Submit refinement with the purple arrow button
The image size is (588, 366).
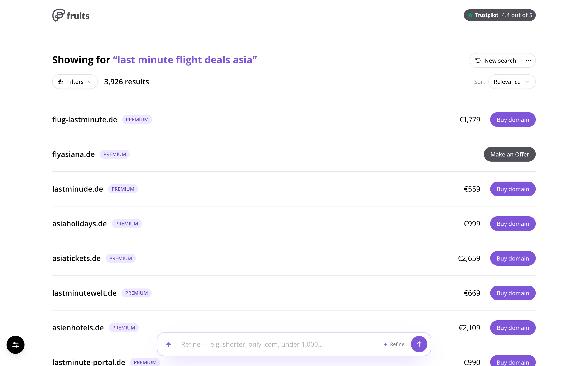point(419,344)
